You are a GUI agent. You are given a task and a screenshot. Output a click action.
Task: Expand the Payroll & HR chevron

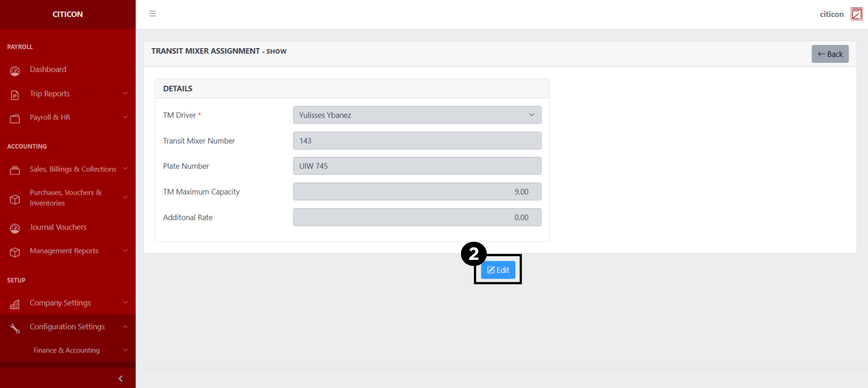tap(125, 117)
